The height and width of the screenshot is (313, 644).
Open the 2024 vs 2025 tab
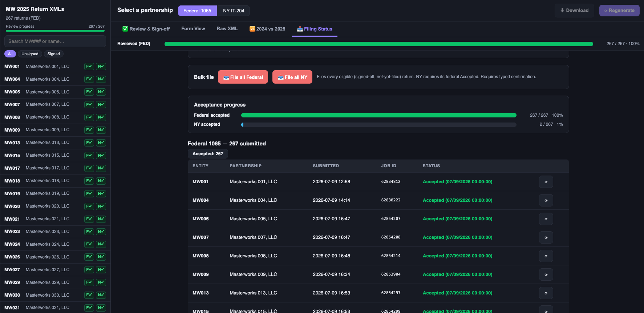click(267, 29)
